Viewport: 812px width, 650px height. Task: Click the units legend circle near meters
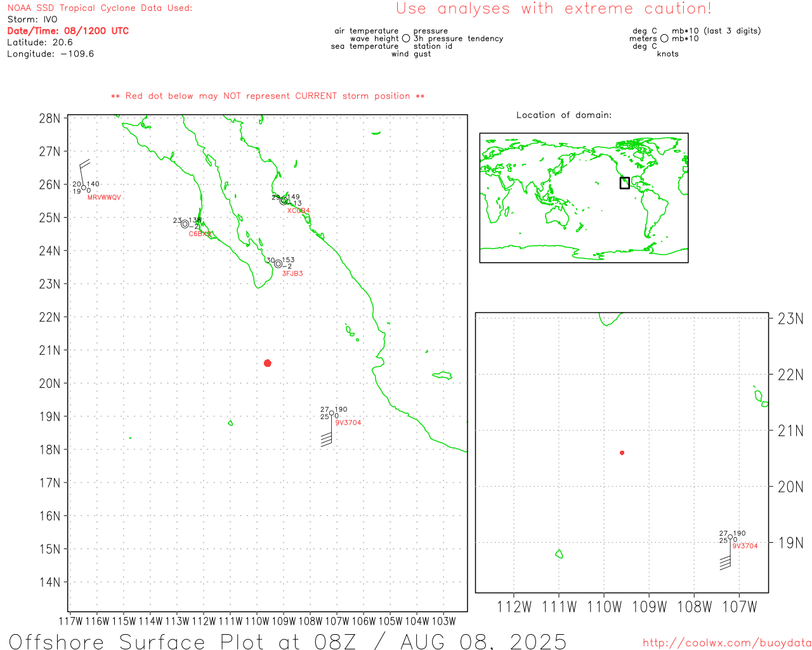[664, 39]
